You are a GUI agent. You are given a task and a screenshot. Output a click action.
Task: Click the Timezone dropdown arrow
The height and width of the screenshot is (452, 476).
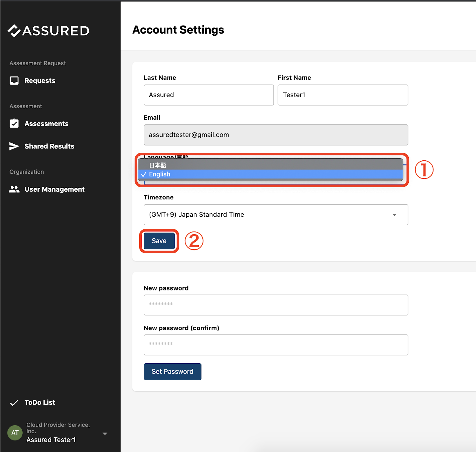394,215
